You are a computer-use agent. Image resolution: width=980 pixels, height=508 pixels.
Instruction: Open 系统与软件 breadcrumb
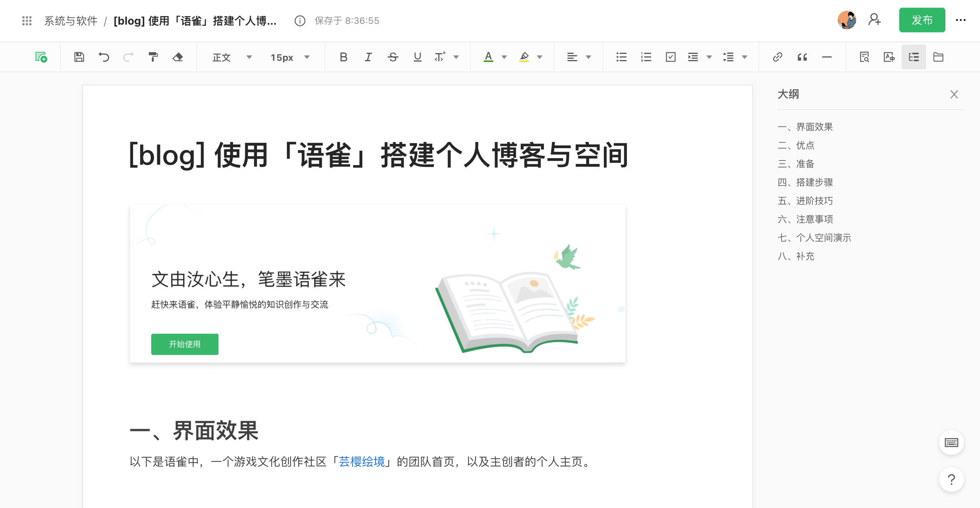coord(71,21)
